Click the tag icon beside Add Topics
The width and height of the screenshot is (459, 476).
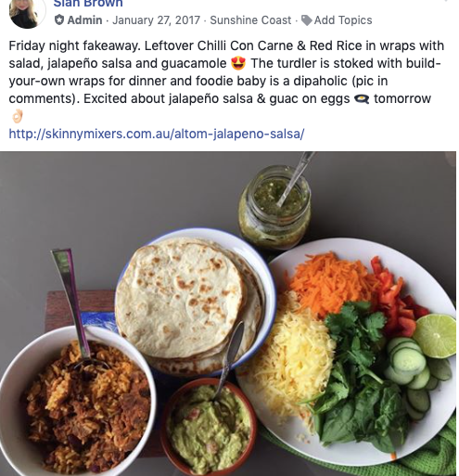(x=307, y=20)
